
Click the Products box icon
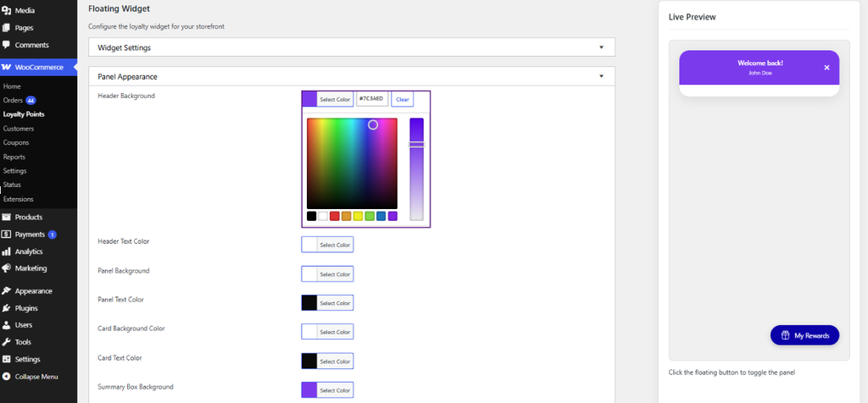[6, 218]
